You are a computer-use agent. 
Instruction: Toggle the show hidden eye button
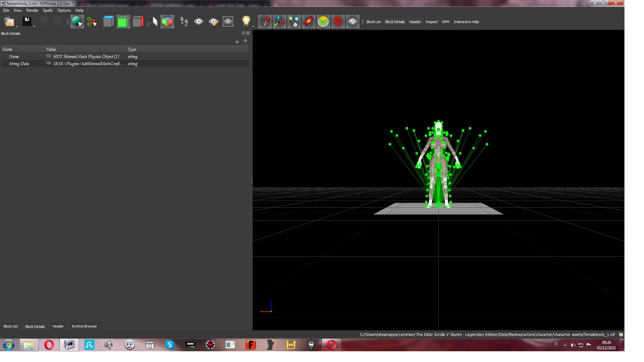click(353, 22)
